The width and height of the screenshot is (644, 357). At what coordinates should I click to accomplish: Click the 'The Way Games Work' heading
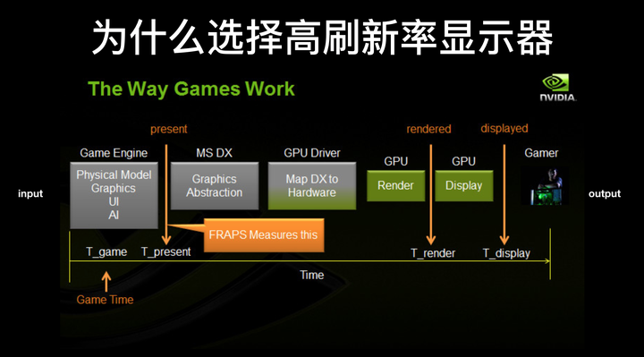pos(191,89)
